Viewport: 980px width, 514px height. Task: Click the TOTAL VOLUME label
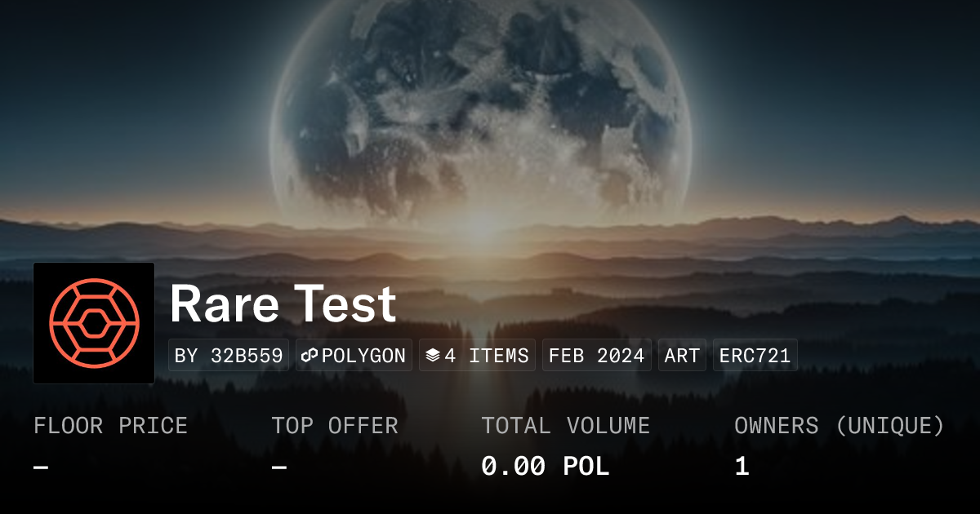565,426
